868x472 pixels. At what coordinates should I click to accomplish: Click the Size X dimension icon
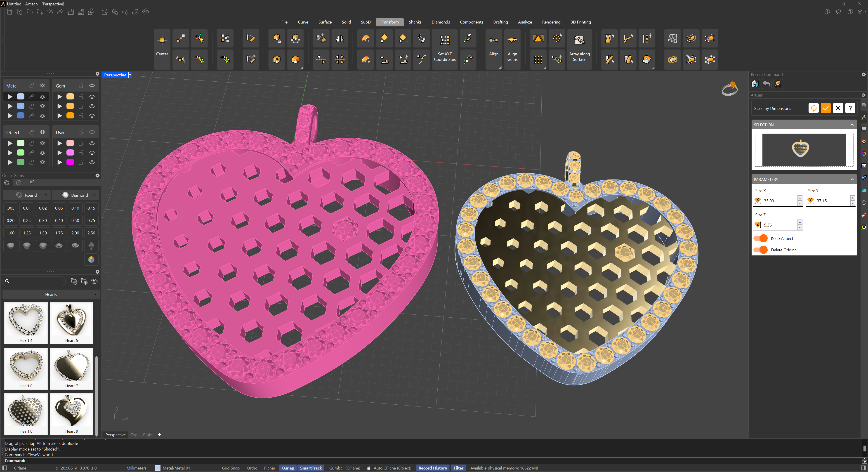coord(758,201)
